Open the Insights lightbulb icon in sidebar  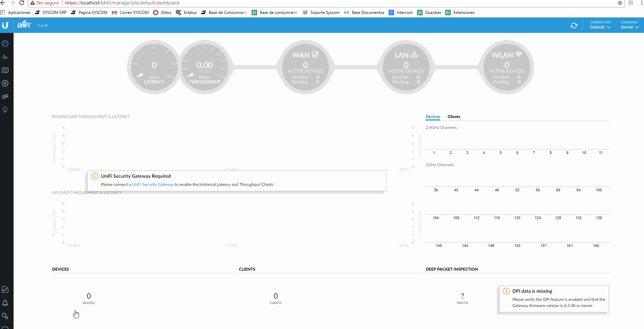[x=5, y=110]
